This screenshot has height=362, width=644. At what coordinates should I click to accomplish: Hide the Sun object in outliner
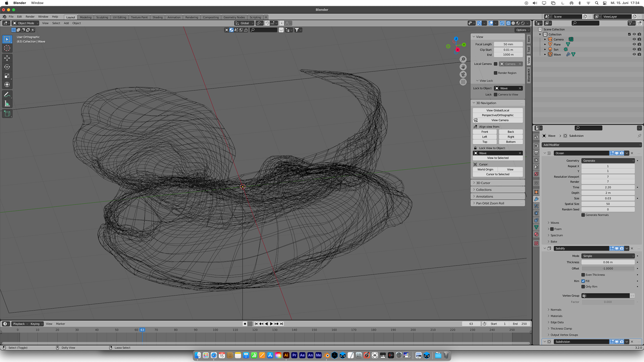(x=634, y=49)
